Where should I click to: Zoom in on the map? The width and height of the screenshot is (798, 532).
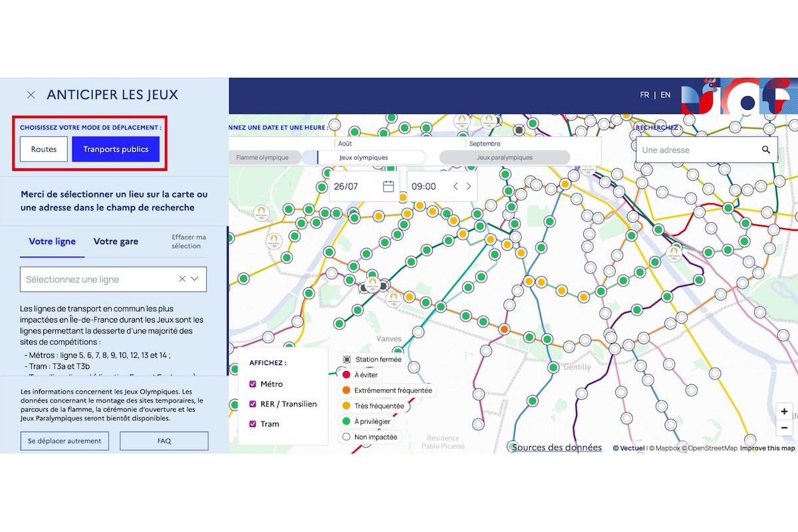click(785, 412)
